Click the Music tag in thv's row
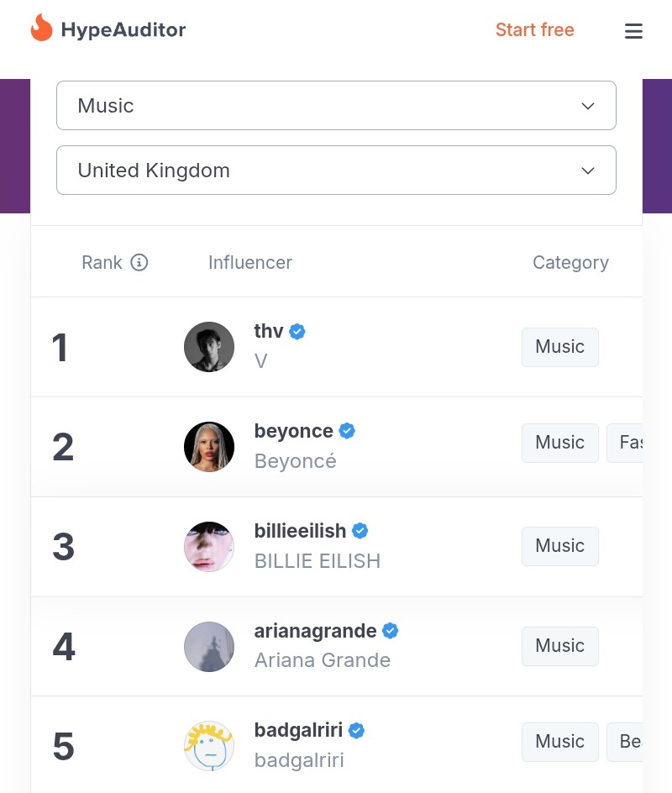Screen dimensions: 672x793 pyautogui.click(x=560, y=347)
